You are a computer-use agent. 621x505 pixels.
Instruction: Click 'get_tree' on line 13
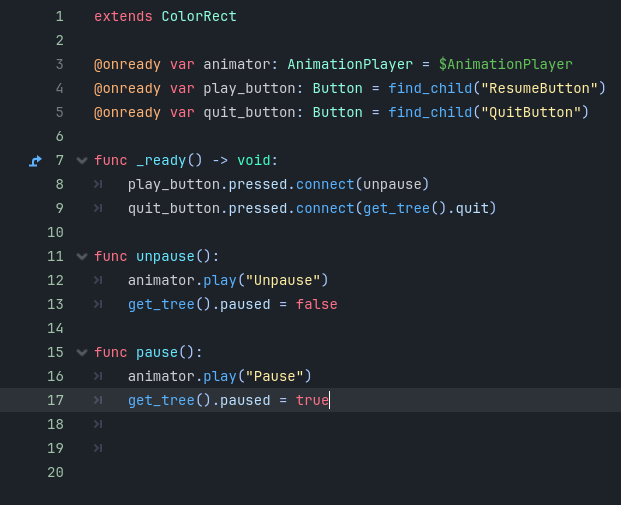point(161,305)
